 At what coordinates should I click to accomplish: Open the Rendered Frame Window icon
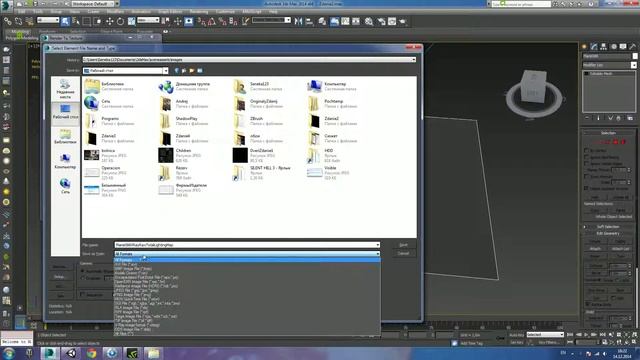[x=392, y=21]
